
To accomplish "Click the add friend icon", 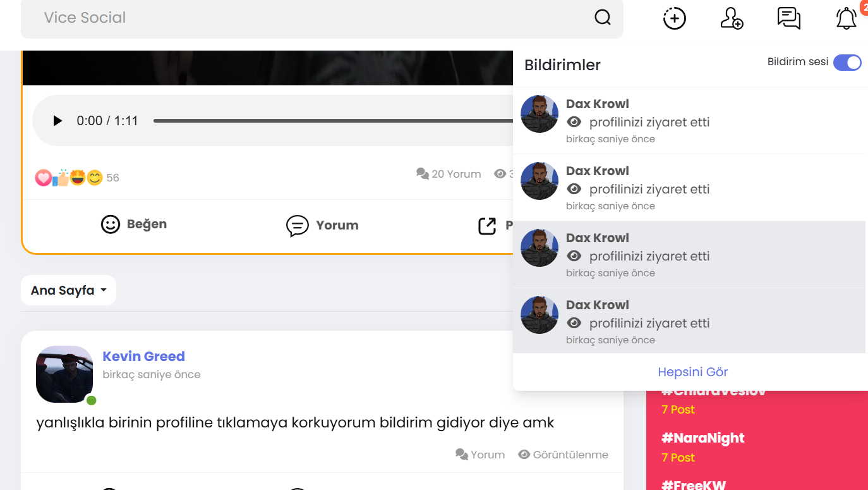I will 732,18.
